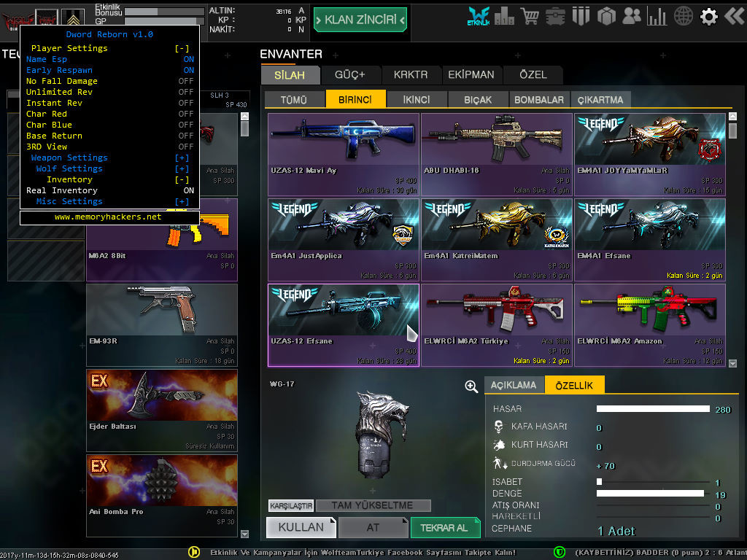Click the KULLAN button

click(301, 527)
